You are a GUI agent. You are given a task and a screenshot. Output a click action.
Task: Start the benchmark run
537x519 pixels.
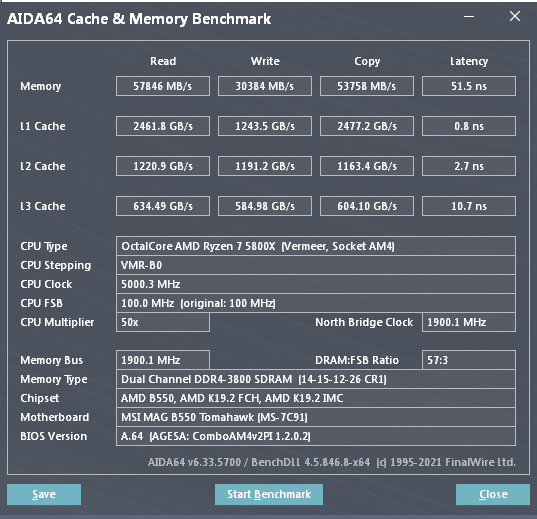pos(269,494)
